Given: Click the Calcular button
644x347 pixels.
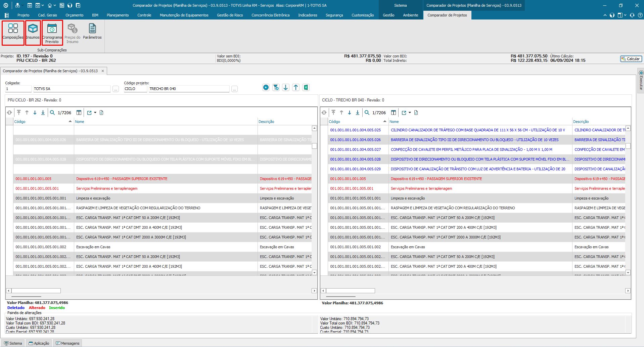Looking at the screenshot, I should point(631,59).
